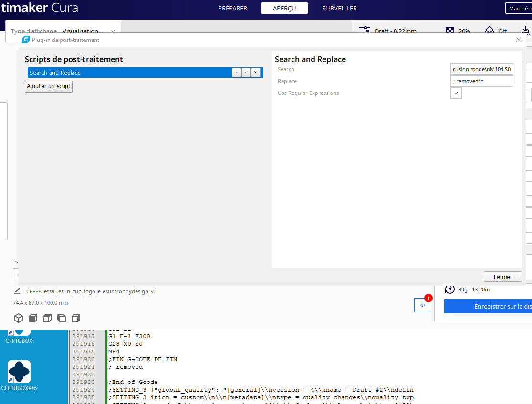532x404 pixels.
Task: Switch to the PRÉPARER tab
Action: pos(233,8)
